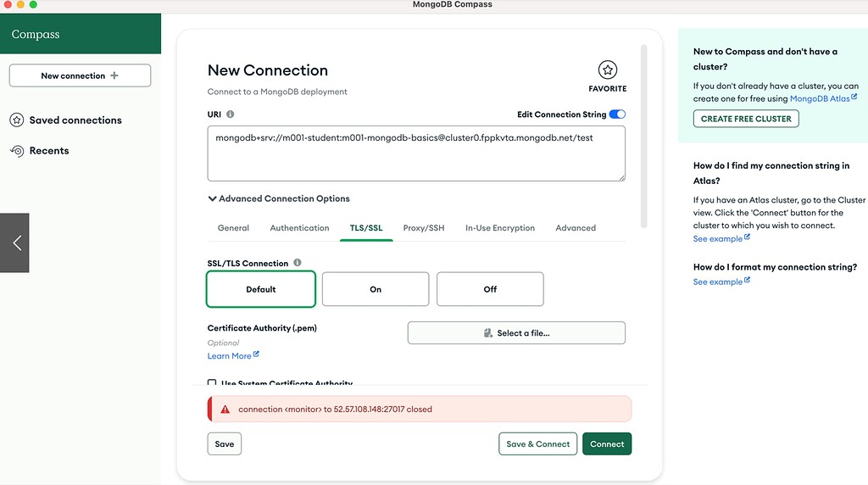Select the Off SSL/TLS option
868x485 pixels.
(490, 289)
